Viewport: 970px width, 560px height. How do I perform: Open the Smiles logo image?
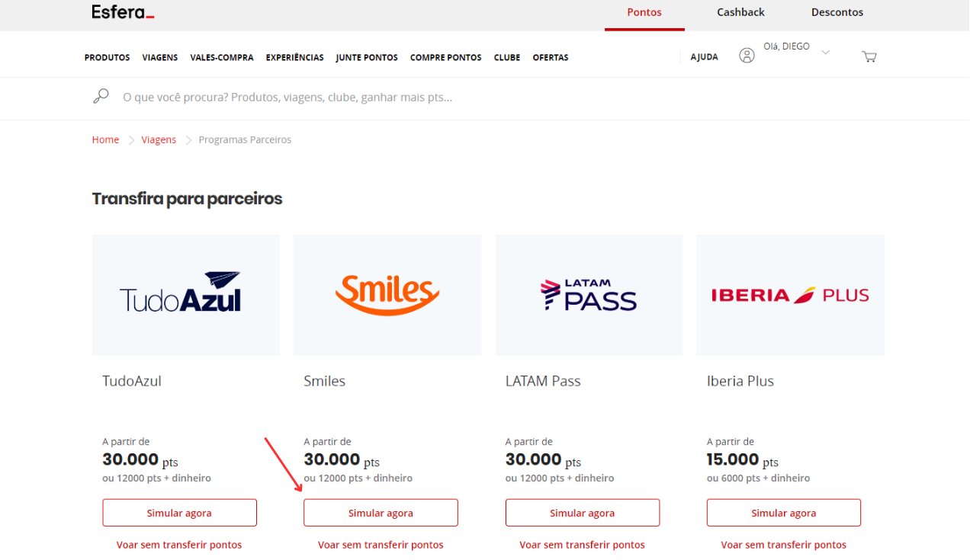click(387, 295)
